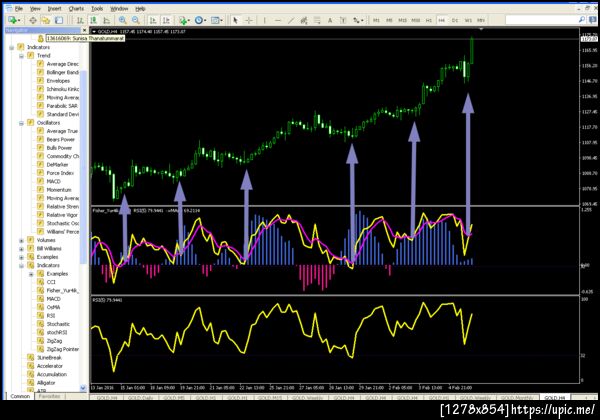Screen dimensions: 600x420
Task: Switch chart to Candlesticks type
Action: [x=93, y=20]
